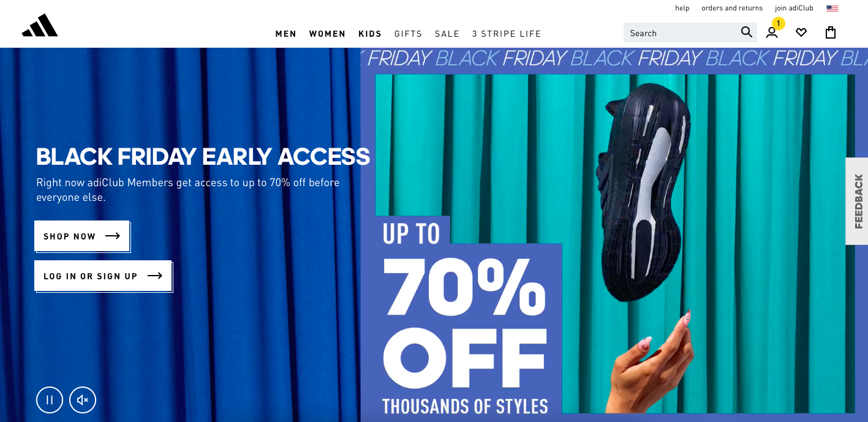
Task: Open the shopping bag icon
Action: 831,32
